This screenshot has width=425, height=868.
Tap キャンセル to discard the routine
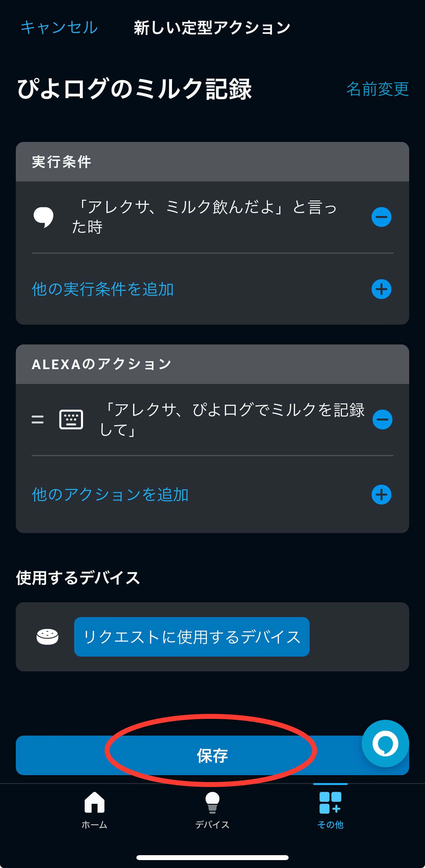pos(59,27)
